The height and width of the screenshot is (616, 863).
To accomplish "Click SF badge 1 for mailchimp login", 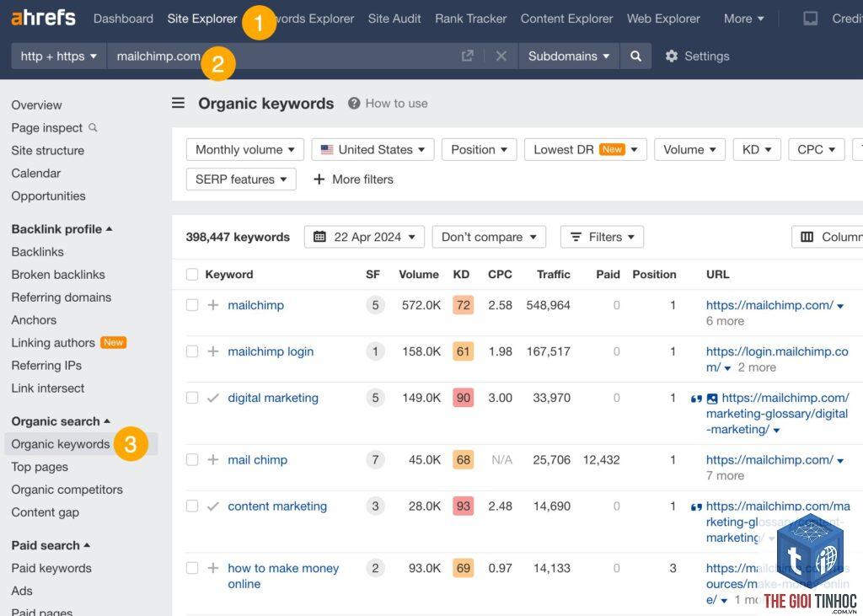I will (375, 351).
